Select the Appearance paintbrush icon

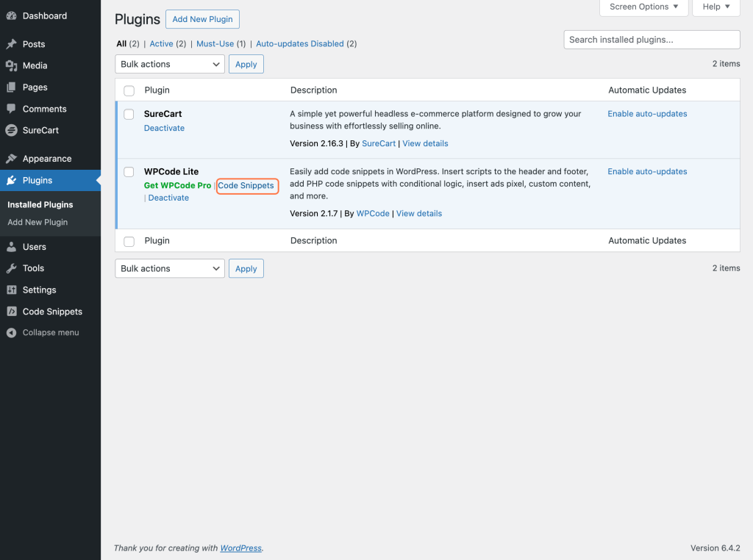(12, 158)
